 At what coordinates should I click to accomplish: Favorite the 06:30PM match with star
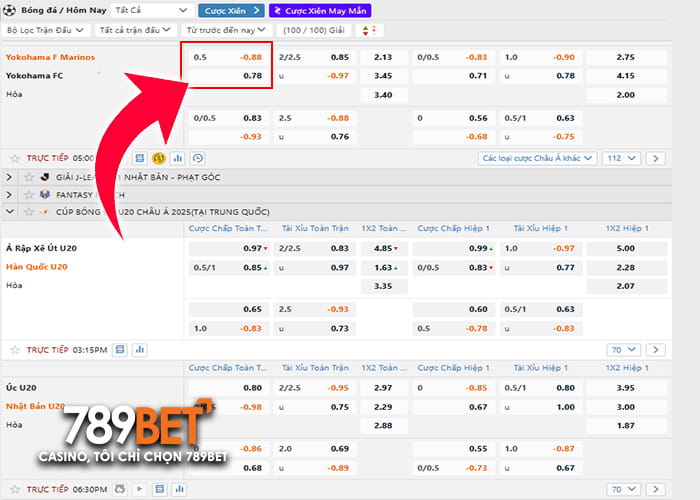click(x=15, y=489)
